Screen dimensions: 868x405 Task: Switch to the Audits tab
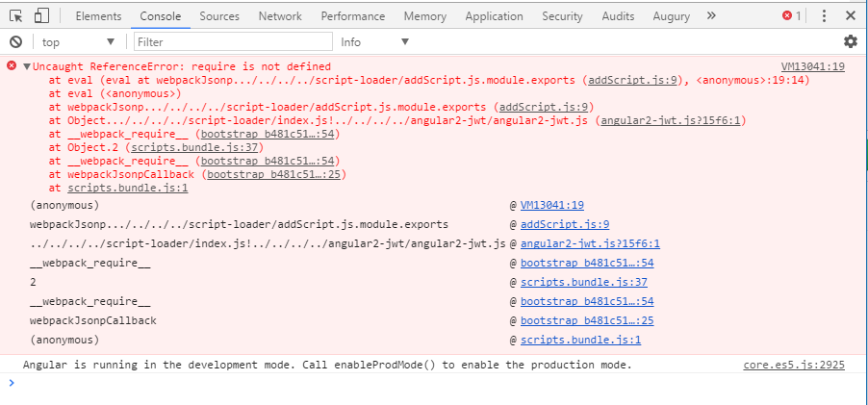618,16
